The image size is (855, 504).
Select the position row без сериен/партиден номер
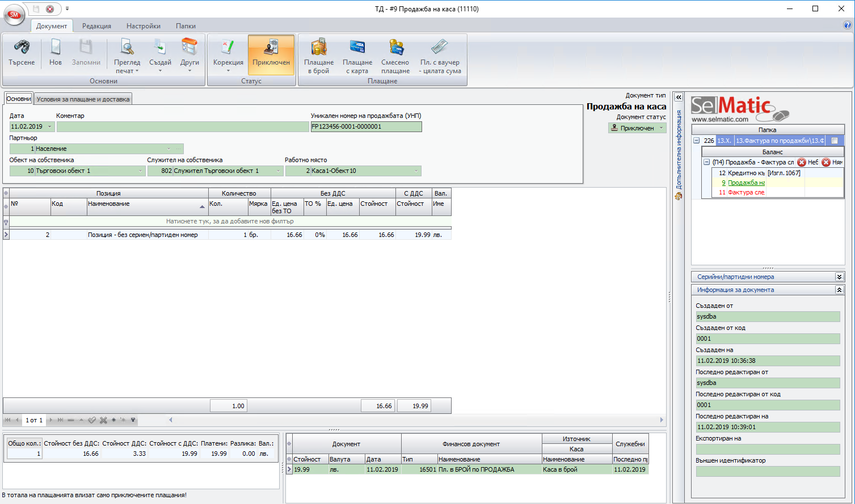point(230,235)
